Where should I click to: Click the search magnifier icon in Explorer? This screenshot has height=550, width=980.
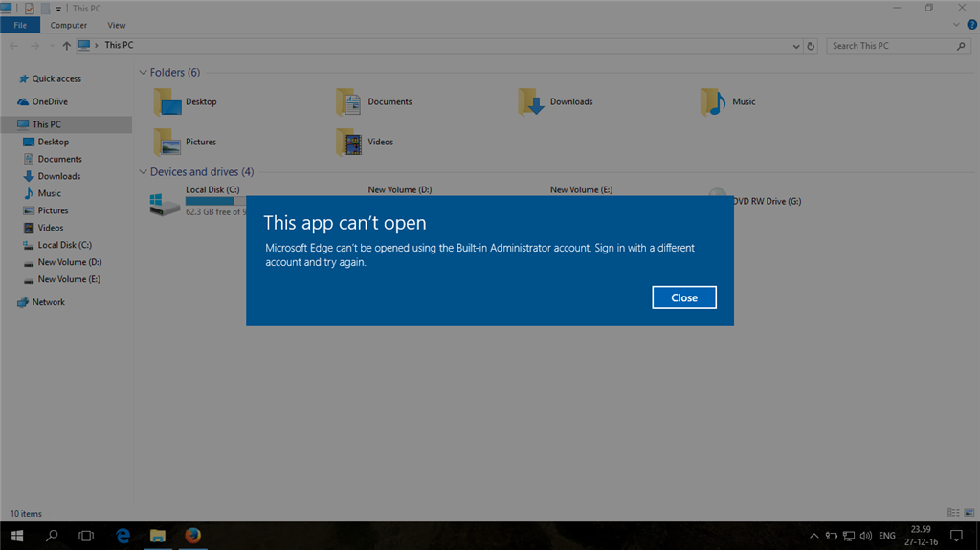(x=961, y=46)
